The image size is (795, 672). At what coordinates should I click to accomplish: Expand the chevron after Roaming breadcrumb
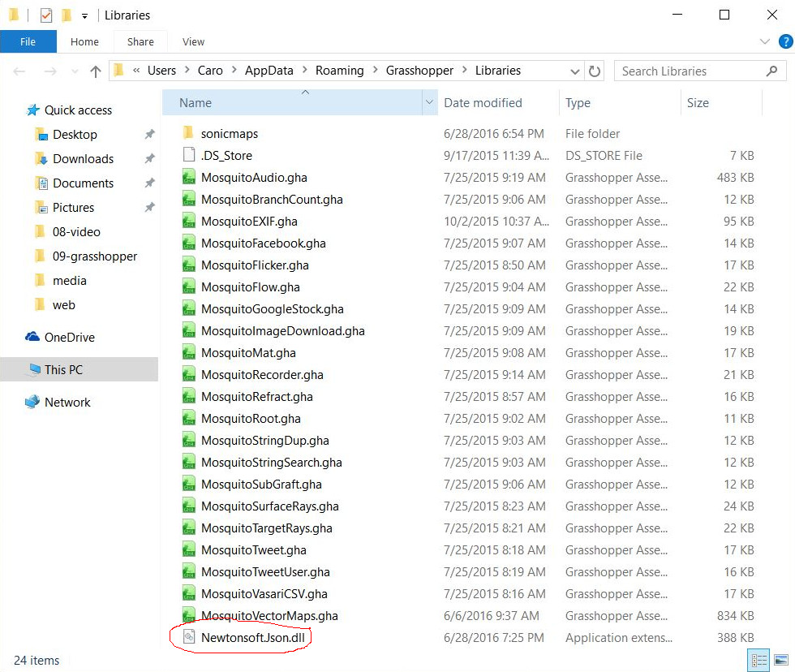[x=375, y=70]
